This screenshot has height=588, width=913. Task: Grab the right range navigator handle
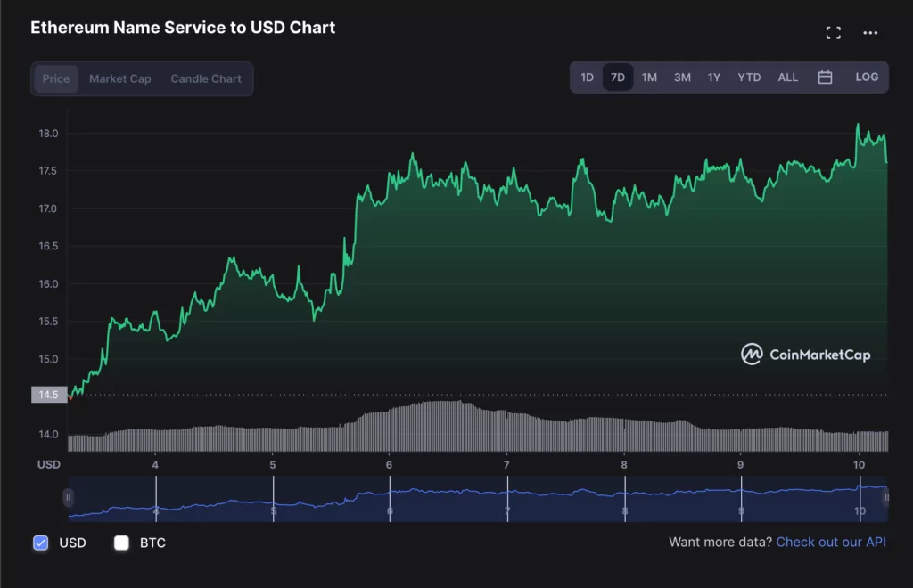[886, 497]
